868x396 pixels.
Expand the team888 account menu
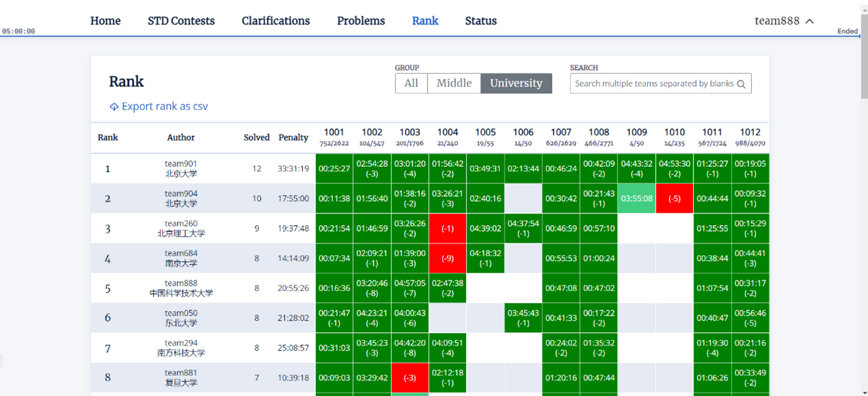coord(784,21)
